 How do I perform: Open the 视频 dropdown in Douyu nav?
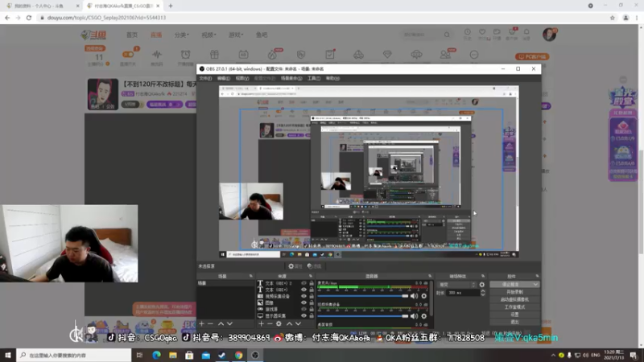click(208, 35)
